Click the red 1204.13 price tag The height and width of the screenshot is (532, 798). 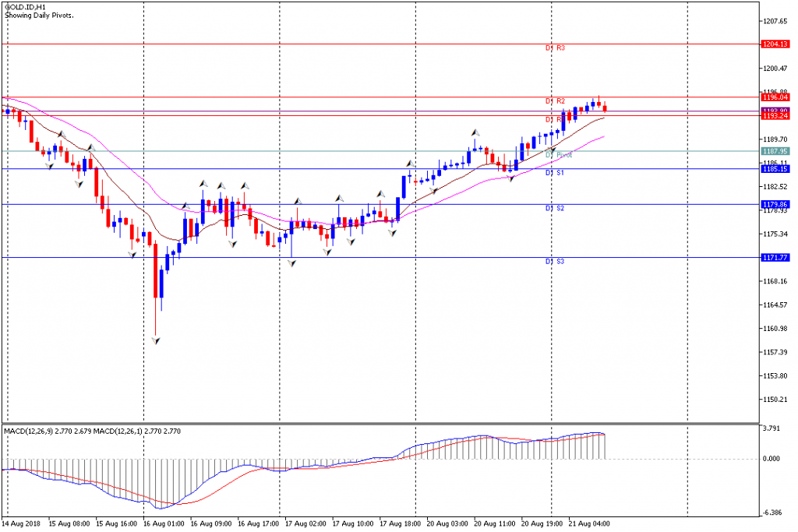tap(775, 44)
